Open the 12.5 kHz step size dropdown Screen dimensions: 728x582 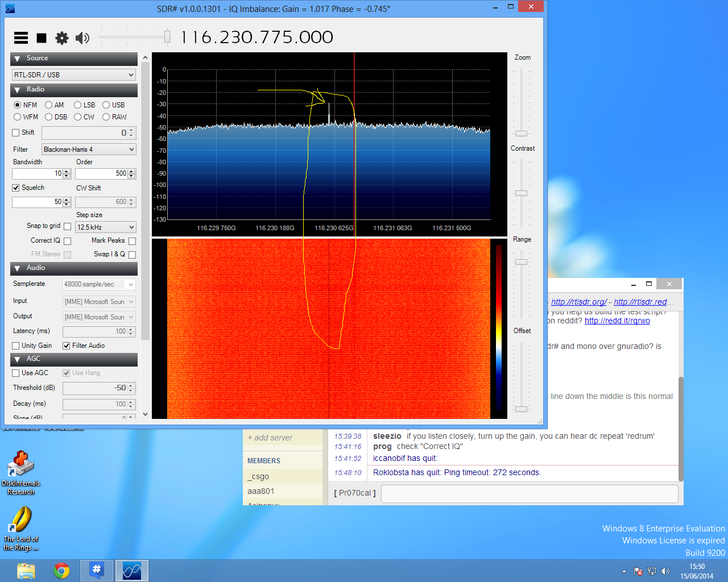[x=105, y=227]
